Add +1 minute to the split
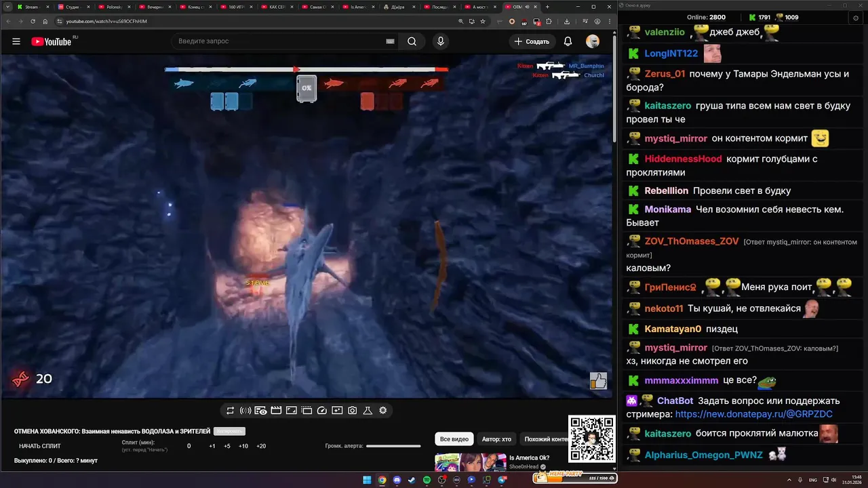The height and width of the screenshot is (488, 868). (x=212, y=446)
